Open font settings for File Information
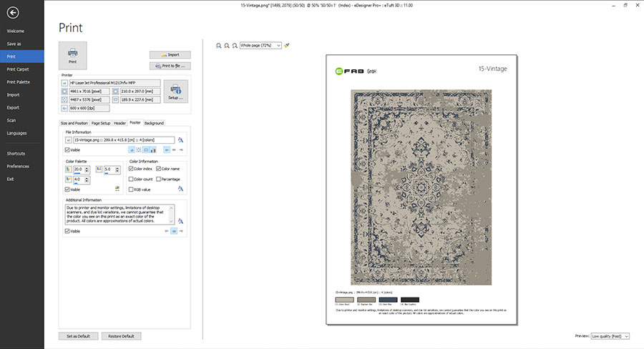The width and height of the screenshot is (644, 349). (181, 140)
